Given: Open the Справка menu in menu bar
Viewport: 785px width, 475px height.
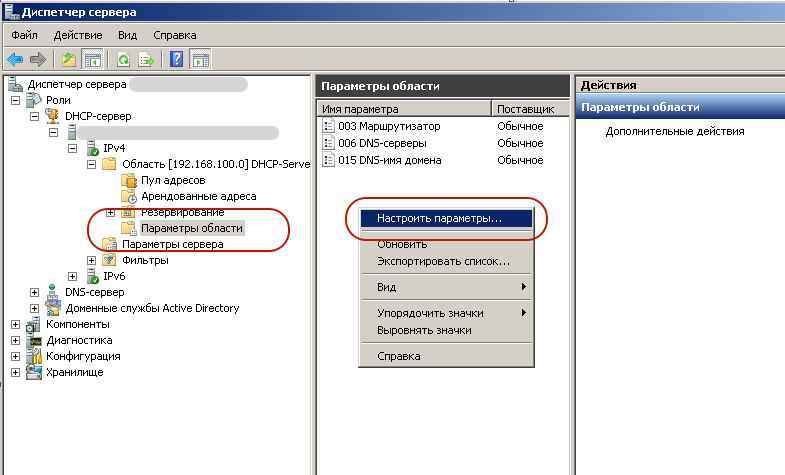Looking at the screenshot, I should click(x=175, y=35).
